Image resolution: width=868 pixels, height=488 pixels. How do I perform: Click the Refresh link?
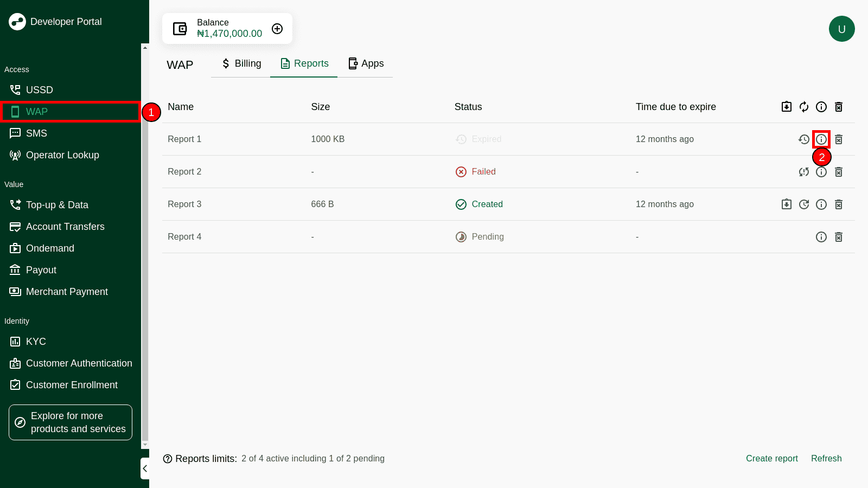pyautogui.click(x=826, y=458)
